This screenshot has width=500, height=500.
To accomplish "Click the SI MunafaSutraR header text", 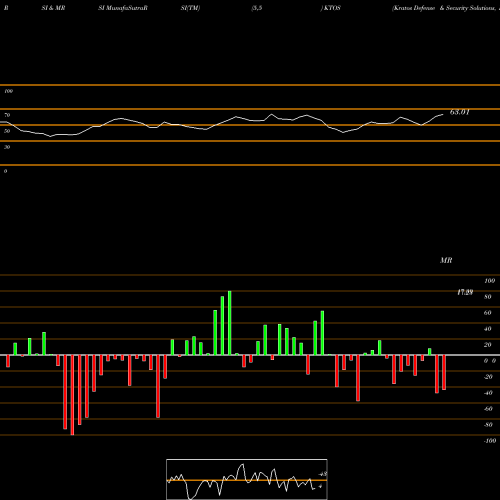I will coord(123,8).
